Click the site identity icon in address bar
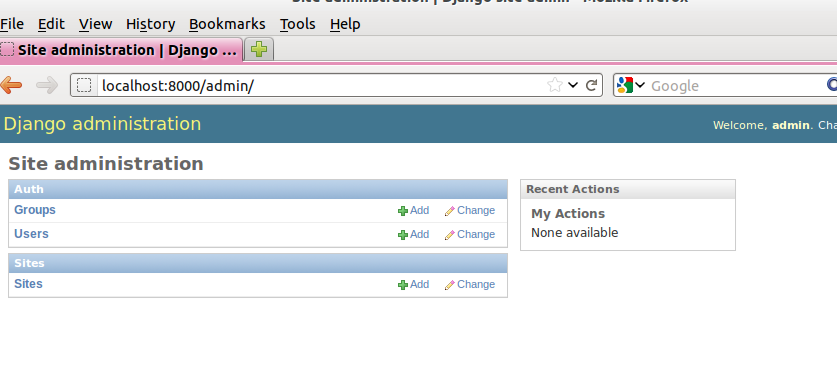 (84, 85)
